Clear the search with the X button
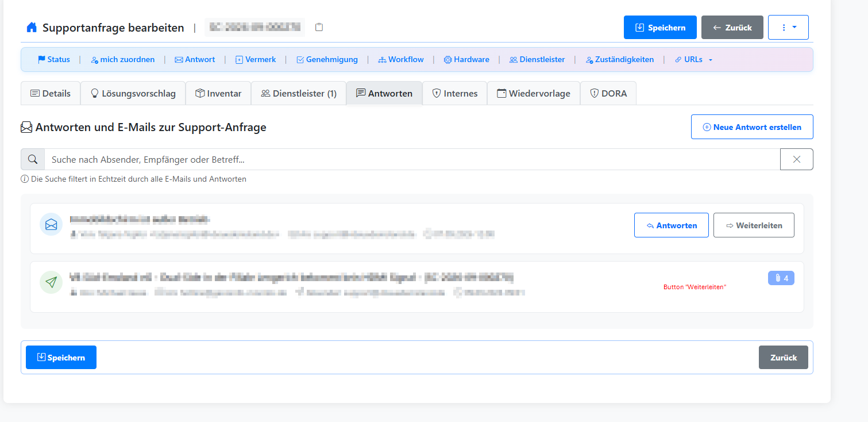The width and height of the screenshot is (868, 422). [x=796, y=159]
